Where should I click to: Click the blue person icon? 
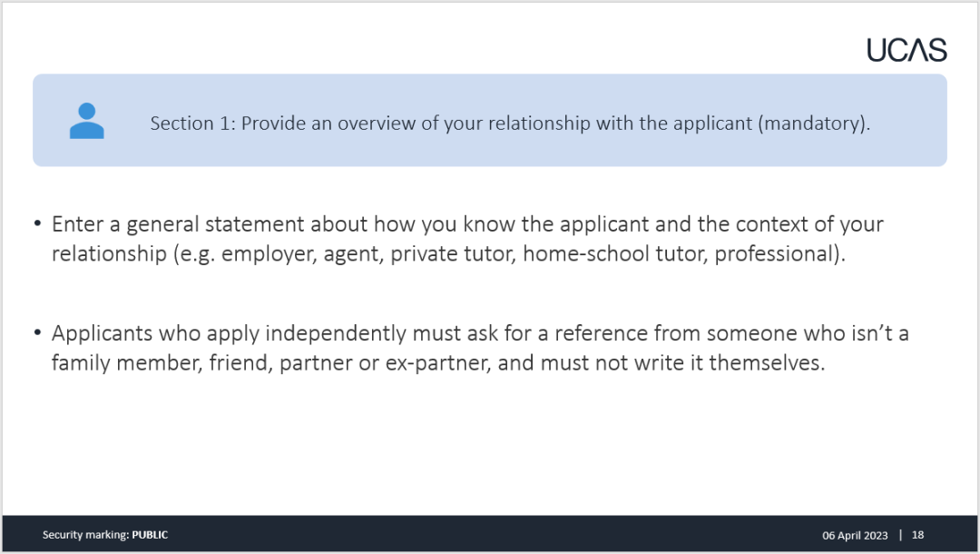click(x=87, y=121)
